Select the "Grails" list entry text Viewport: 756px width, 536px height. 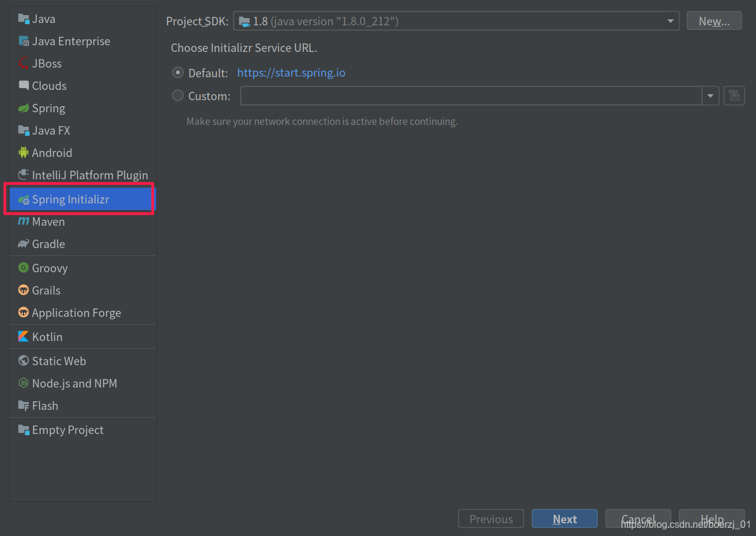click(x=46, y=290)
